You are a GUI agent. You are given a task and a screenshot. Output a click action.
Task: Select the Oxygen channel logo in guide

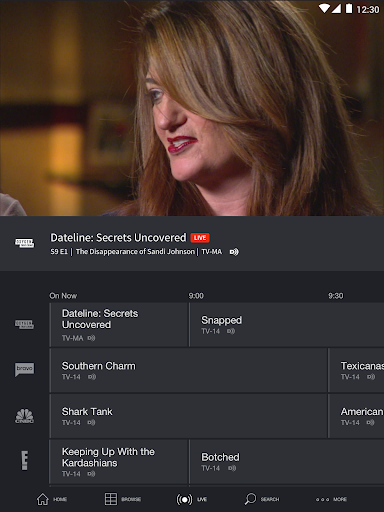click(24, 324)
